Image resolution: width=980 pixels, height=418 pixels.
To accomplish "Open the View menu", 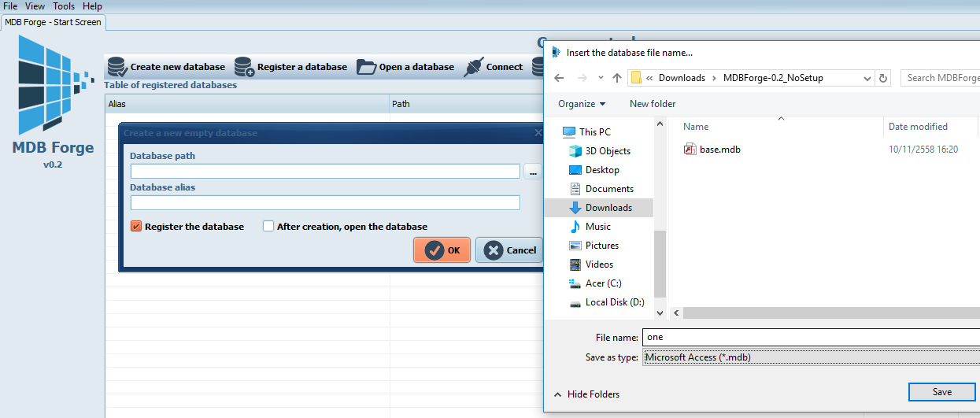I will pos(35,6).
